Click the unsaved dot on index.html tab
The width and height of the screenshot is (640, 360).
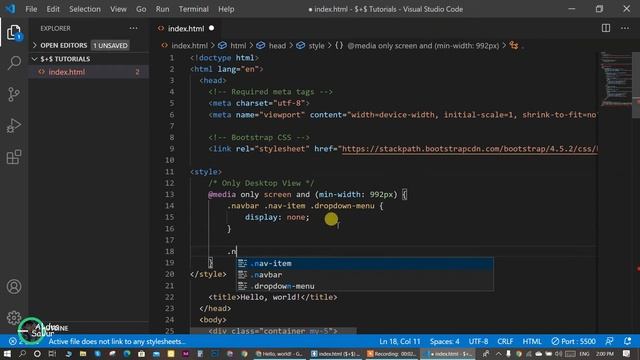[x=211, y=28]
